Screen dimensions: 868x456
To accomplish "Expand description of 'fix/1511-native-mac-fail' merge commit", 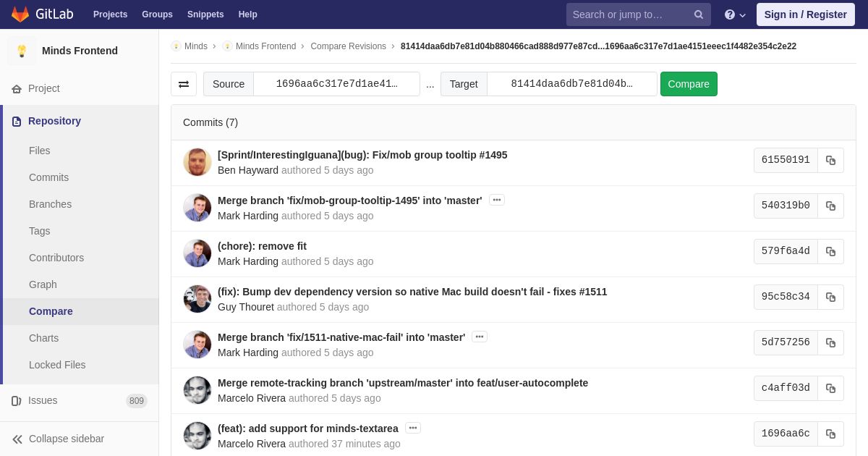I will click(x=480, y=337).
